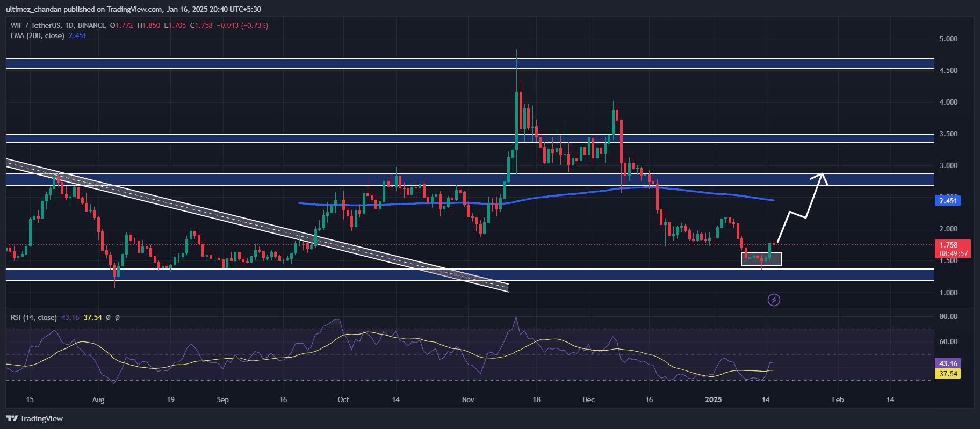Click the 4.000 price scale level
980x429 pixels.
coord(948,102)
